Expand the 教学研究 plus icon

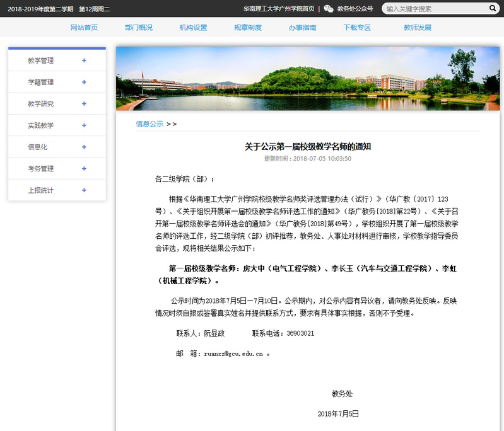(84, 104)
